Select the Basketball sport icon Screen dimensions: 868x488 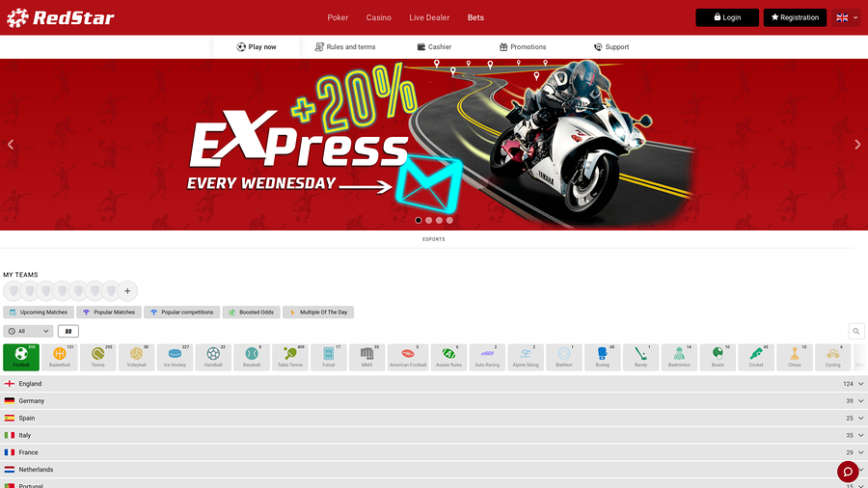click(60, 357)
